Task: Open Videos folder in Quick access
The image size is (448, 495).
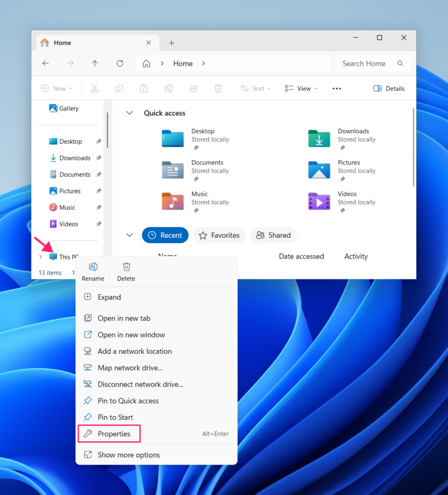Action: 342,202
